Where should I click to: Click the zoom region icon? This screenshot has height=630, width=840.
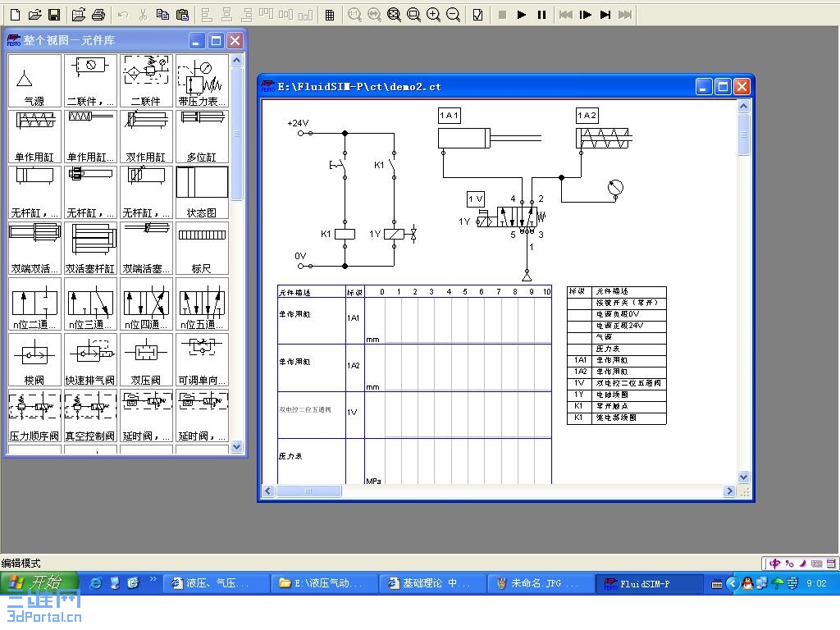[413, 15]
